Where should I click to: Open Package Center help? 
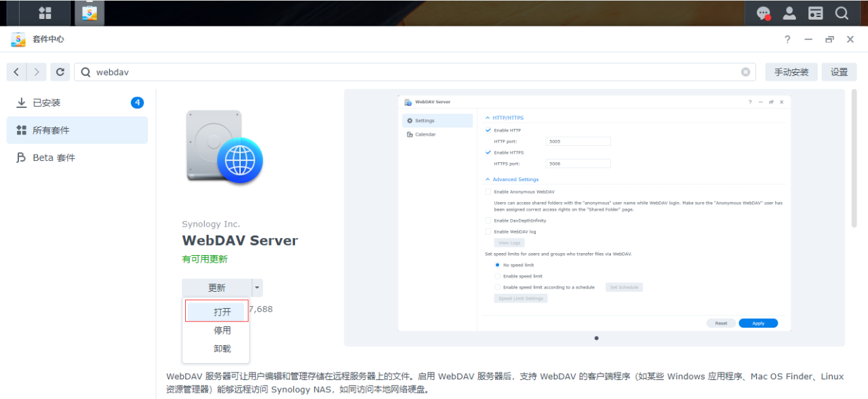click(x=787, y=39)
